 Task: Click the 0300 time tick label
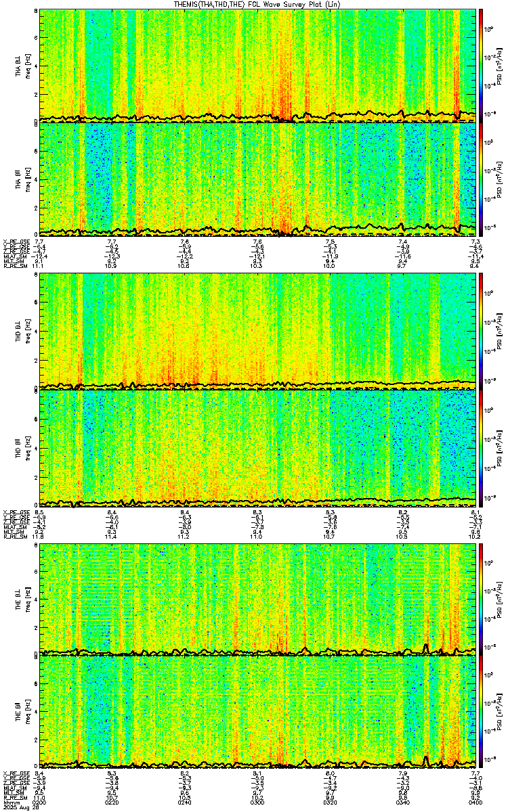[x=258, y=803]
